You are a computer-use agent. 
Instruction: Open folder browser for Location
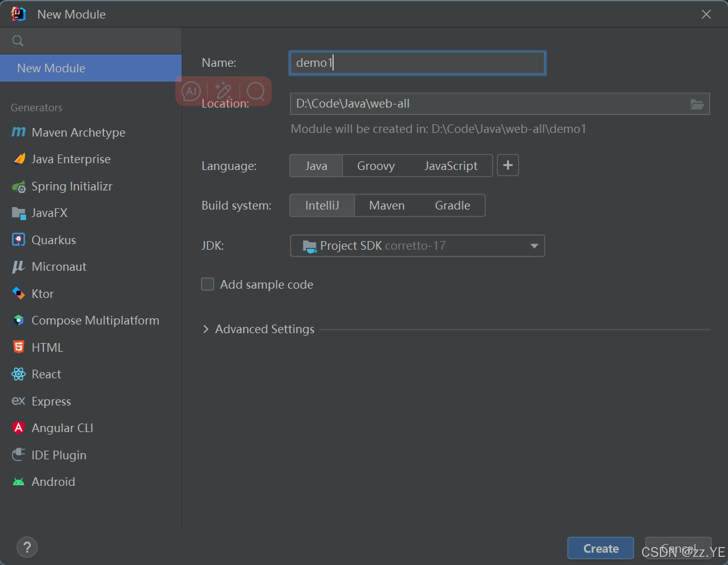pyautogui.click(x=697, y=104)
